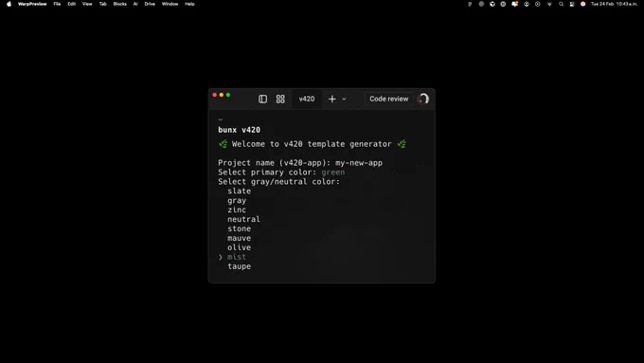Open the grid layout icon in Warp toolbar

tap(280, 100)
